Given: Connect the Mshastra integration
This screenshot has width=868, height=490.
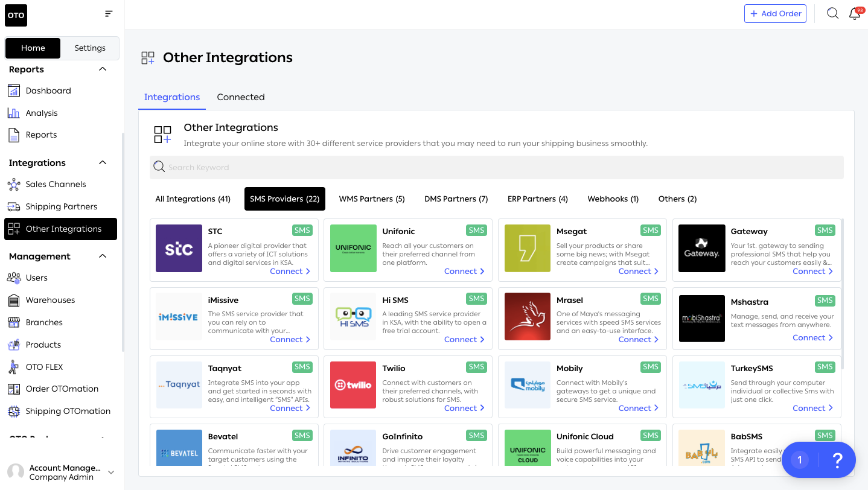Looking at the screenshot, I should point(813,338).
